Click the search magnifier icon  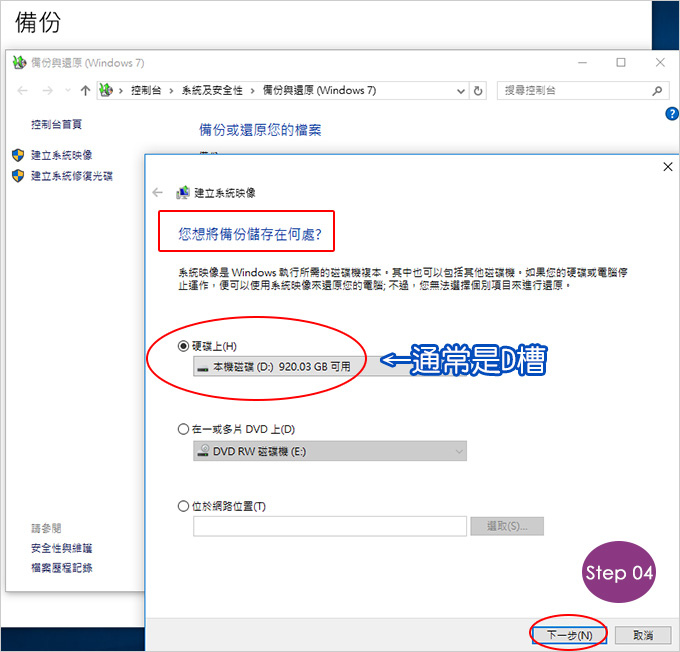pyautogui.click(x=657, y=91)
